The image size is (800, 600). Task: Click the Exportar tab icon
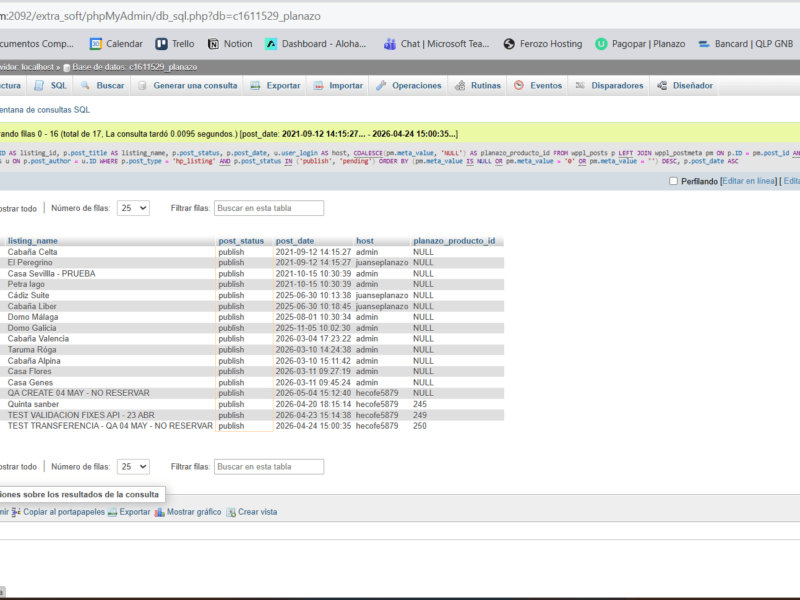(x=255, y=86)
